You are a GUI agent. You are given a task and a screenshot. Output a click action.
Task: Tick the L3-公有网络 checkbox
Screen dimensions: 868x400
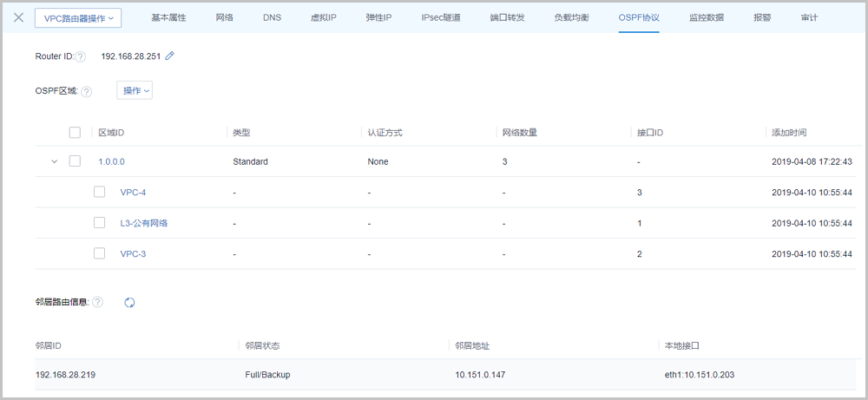tap(100, 223)
